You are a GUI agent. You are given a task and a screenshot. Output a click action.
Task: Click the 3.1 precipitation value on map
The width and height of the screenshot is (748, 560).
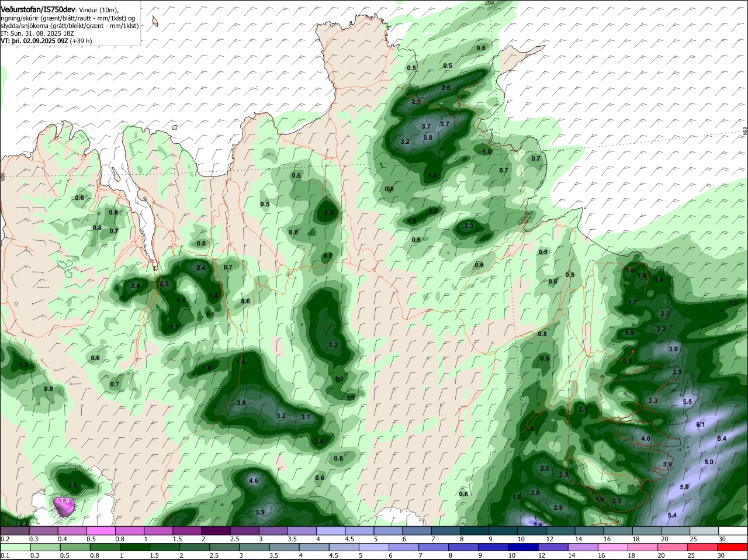click(x=305, y=417)
